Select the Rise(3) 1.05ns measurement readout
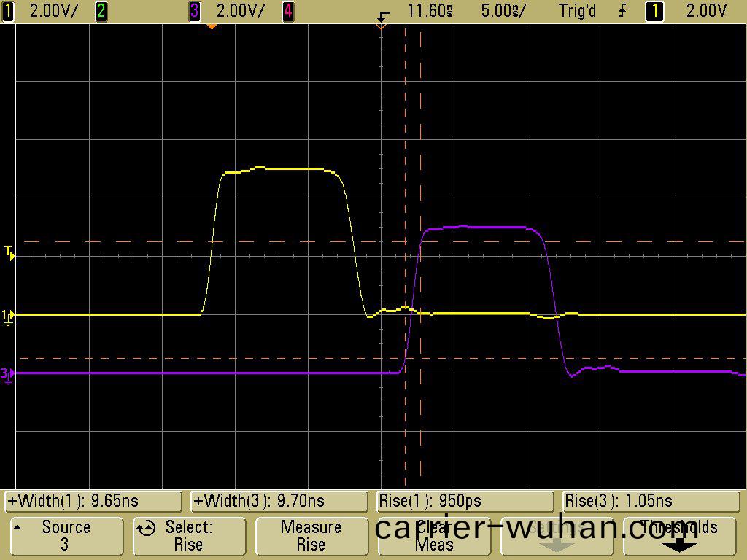The height and width of the screenshot is (560, 747). pos(651,501)
